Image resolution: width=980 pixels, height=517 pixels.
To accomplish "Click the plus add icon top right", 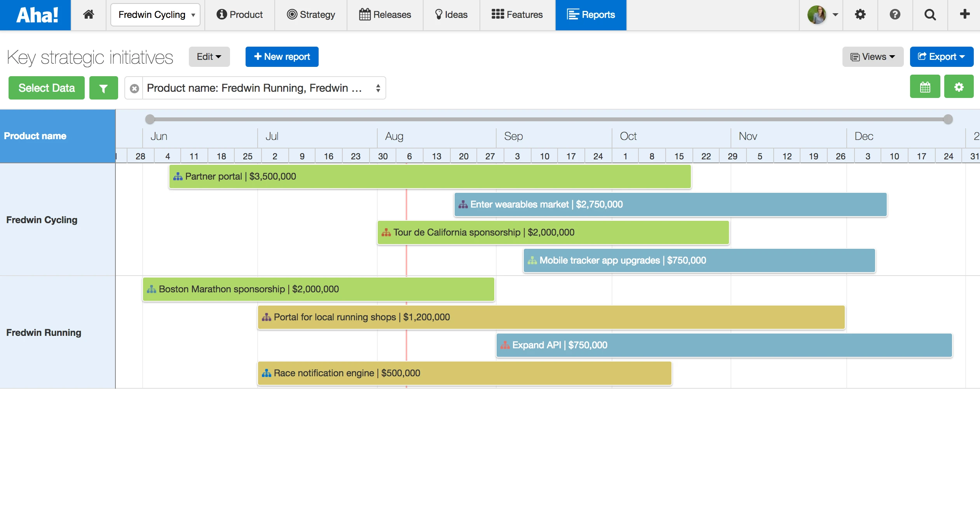I will coord(964,15).
